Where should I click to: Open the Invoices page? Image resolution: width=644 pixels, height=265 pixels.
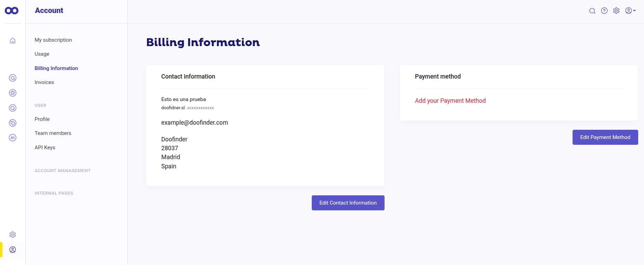coord(44,82)
